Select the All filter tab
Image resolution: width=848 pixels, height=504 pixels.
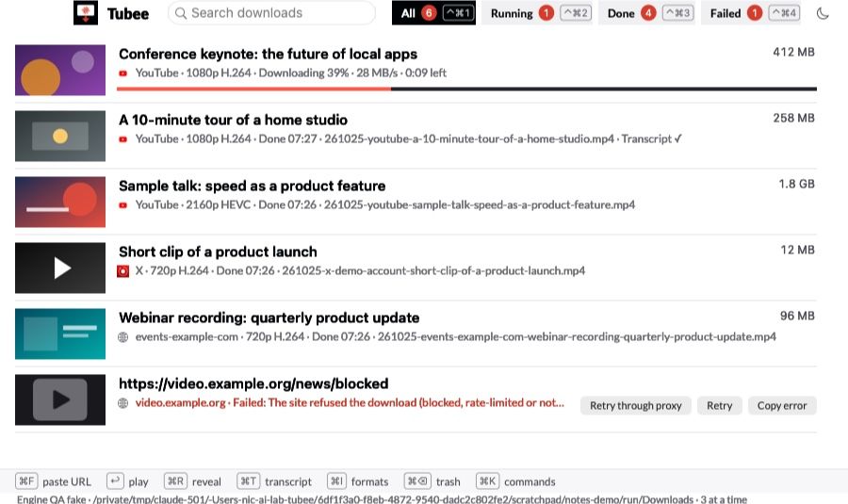point(433,13)
